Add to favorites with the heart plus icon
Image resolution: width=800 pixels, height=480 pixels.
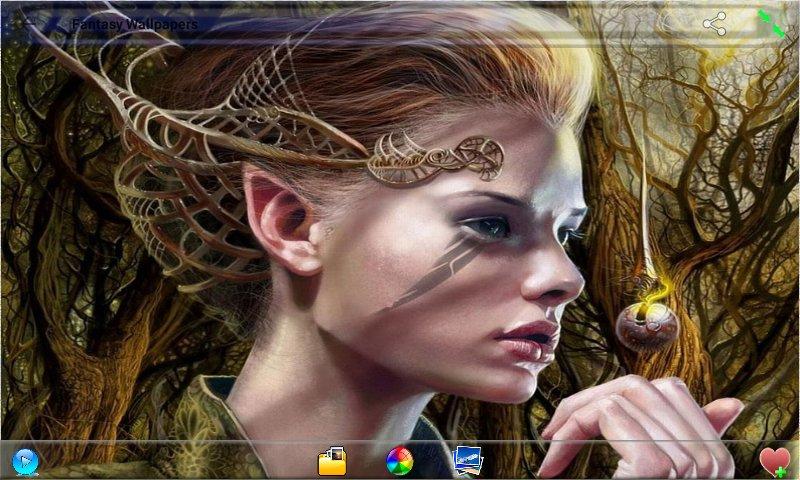pyautogui.click(x=774, y=462)
